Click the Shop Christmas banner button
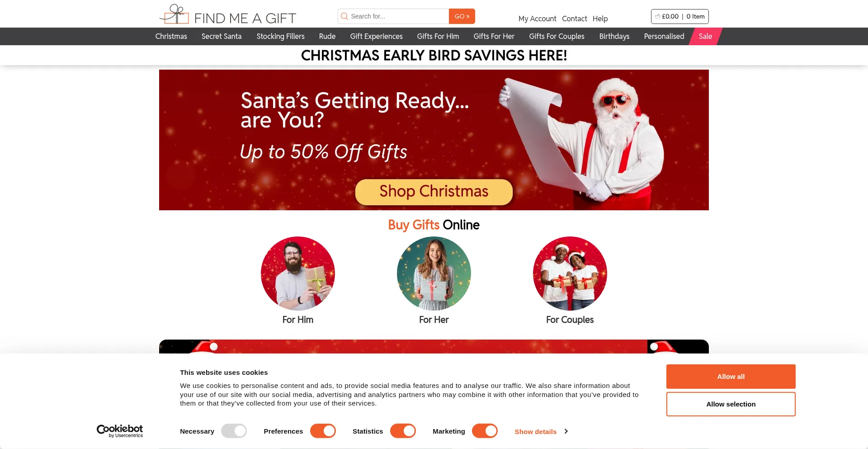 (434, 192)
